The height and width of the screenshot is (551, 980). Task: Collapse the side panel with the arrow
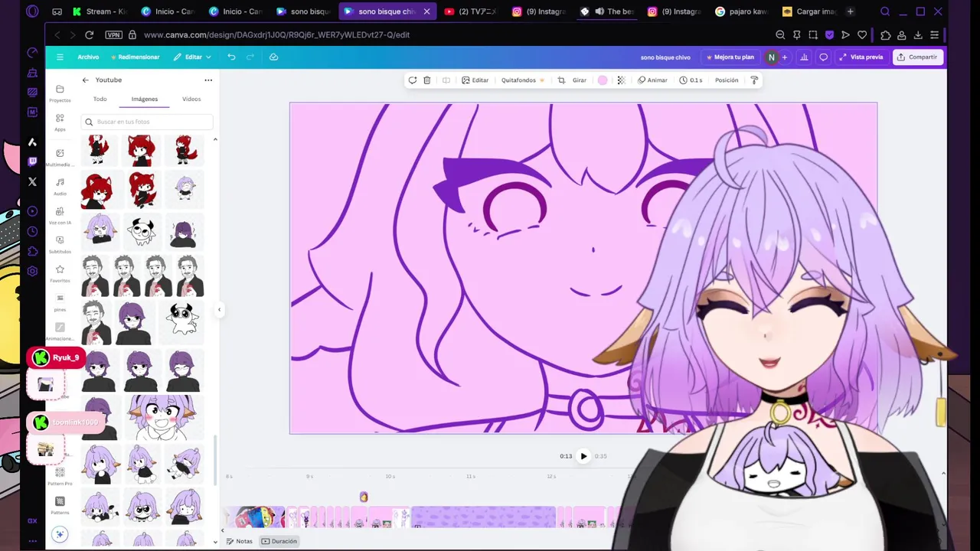(x=219, y=310)
